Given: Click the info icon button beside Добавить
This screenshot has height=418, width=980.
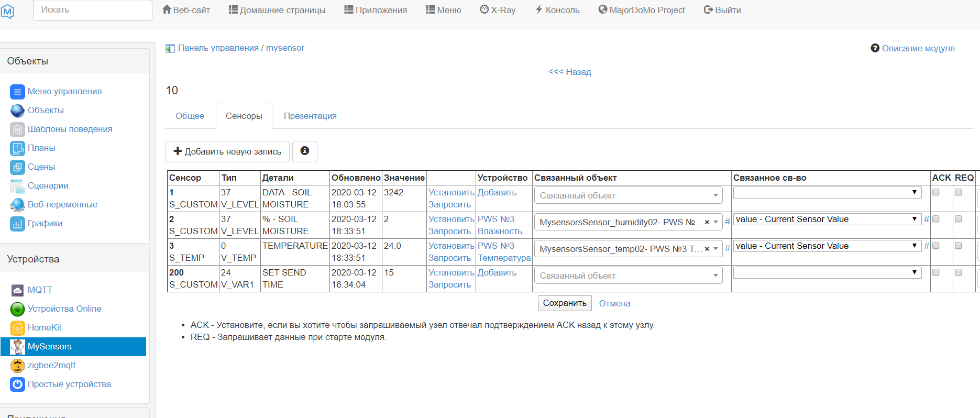Looking at the screenshot, I should 304,151.
